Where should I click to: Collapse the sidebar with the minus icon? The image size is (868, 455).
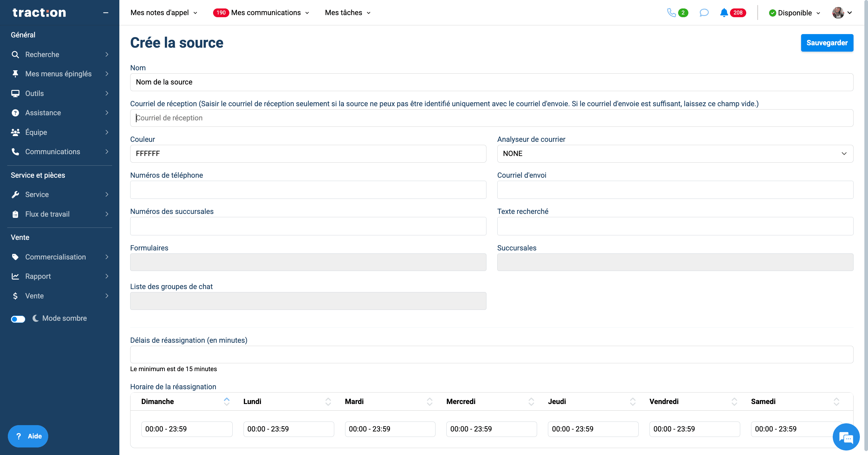[x=106, y=13]
